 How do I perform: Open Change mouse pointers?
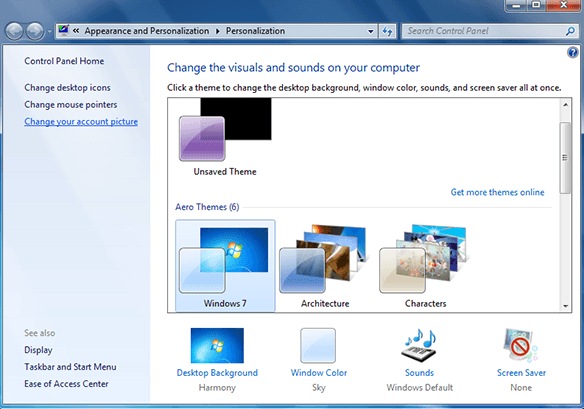[x=71, y=105]
